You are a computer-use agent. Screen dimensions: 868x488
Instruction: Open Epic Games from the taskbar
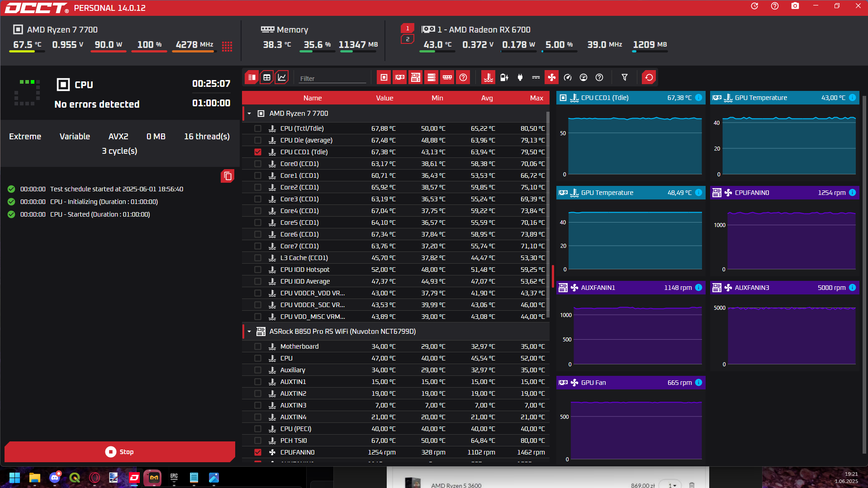pos(174,477)
